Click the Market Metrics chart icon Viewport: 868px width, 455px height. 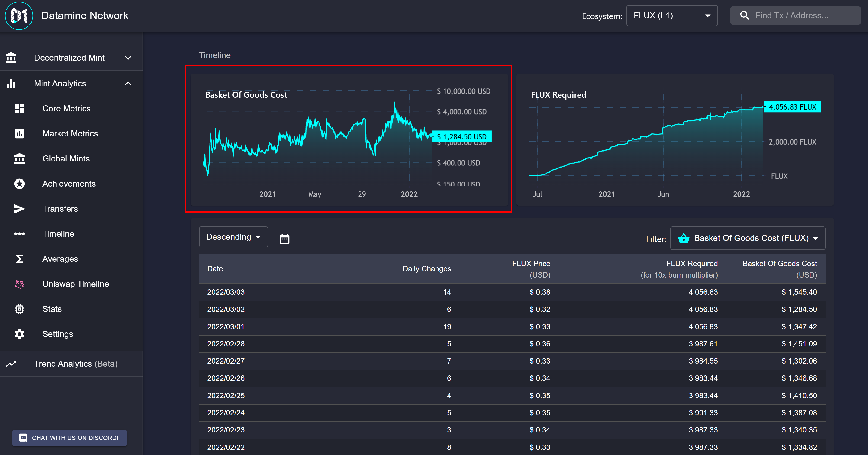point(19,133)
